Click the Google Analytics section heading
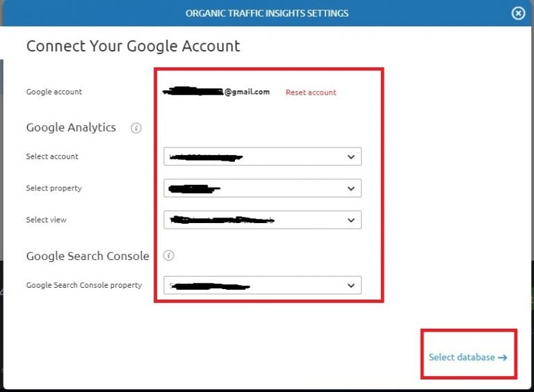 (x=71, y=128)
